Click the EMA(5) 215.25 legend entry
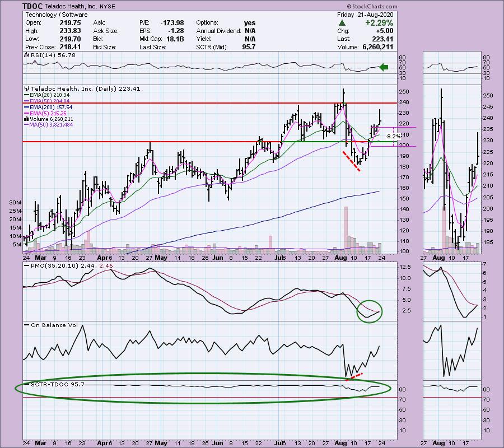The image size is (504, 448). coord(48,114)
